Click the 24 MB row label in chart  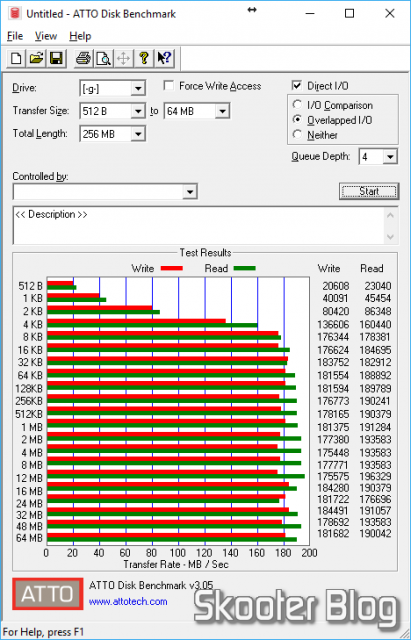click(29, 504)
